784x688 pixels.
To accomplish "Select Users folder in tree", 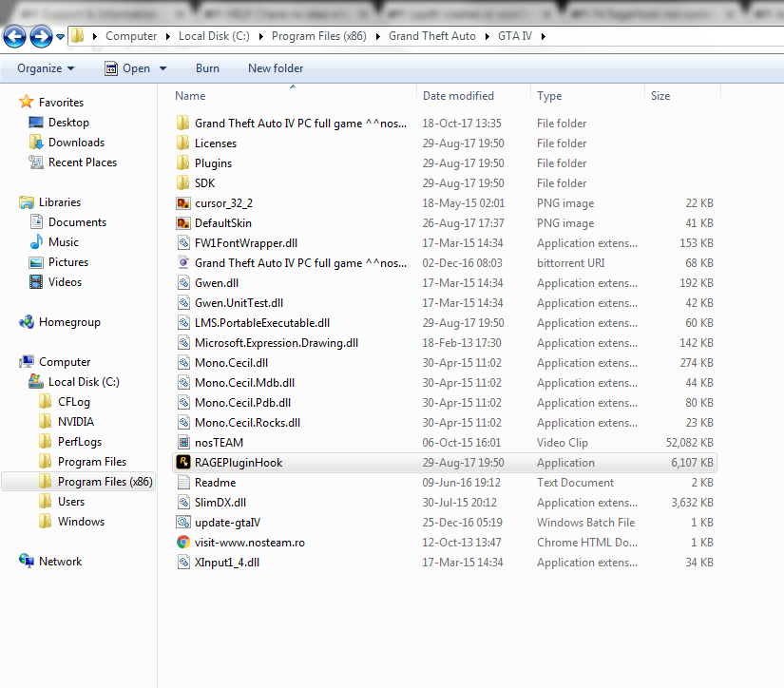I will point(71,502).
